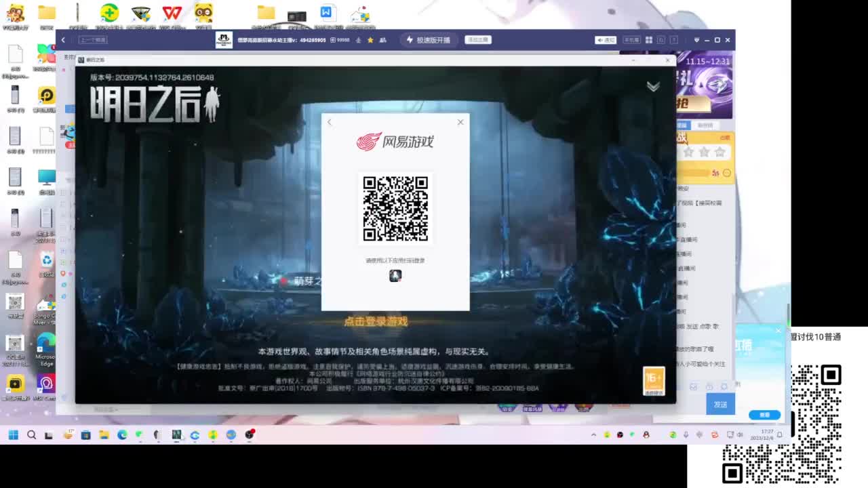
Task: Click the game title logo
Action: pos(155,105)
